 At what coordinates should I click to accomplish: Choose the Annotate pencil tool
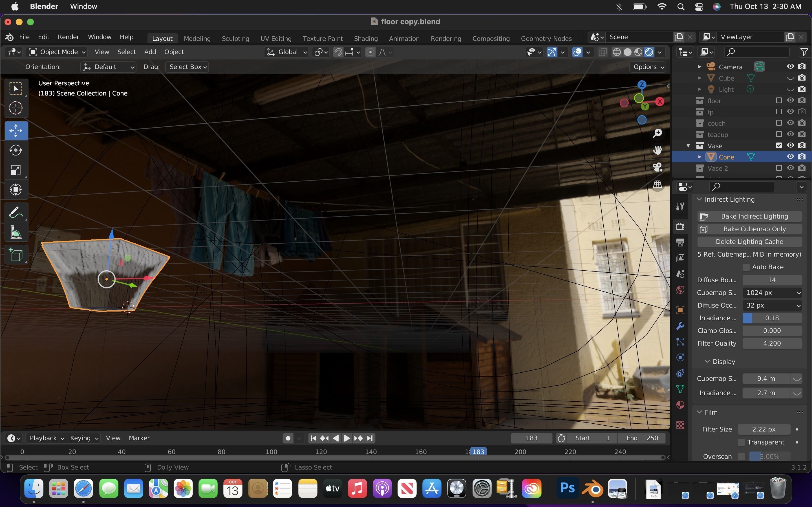16,213
